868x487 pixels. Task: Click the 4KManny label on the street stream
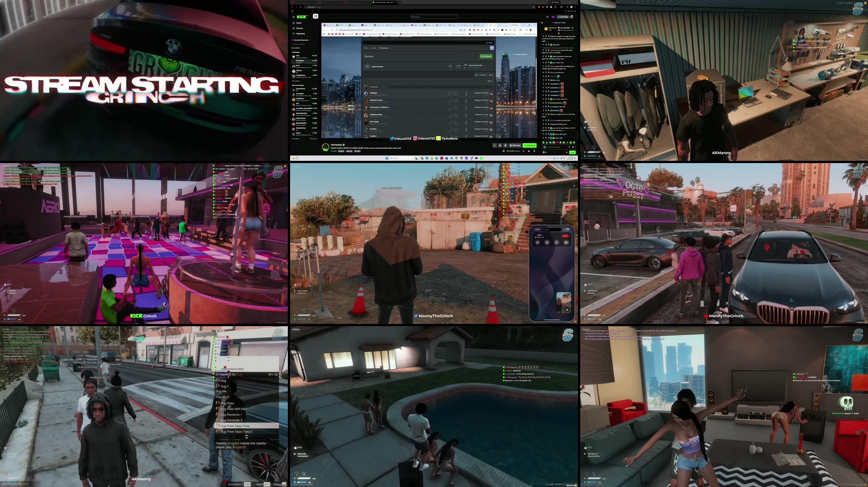tap(141, 479)
